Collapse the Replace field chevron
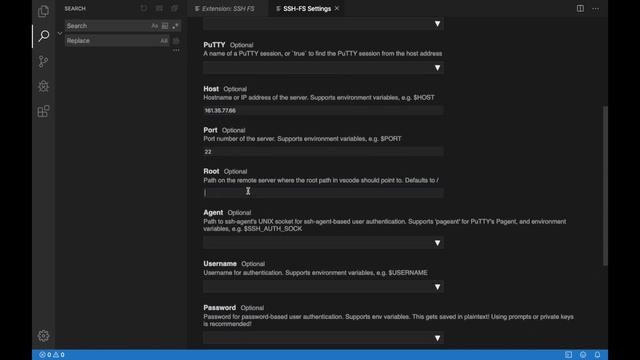 coord(60,33)
